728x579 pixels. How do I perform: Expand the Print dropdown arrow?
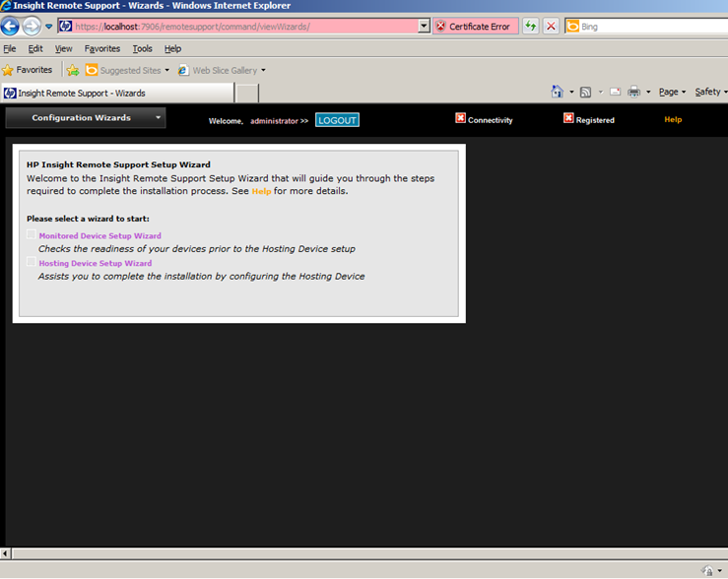click(x=648, y=92)
